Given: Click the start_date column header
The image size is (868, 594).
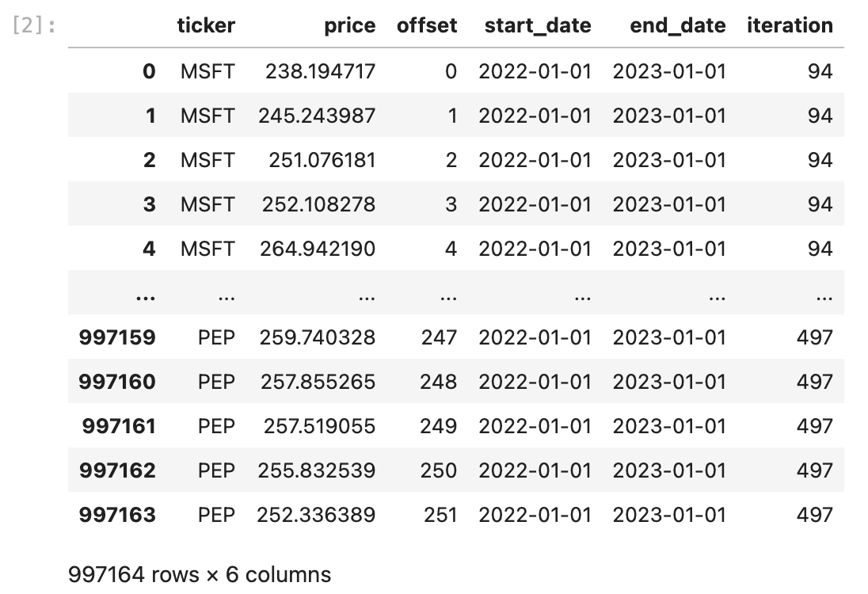Looking at the screenshot, I should point(538,25).
